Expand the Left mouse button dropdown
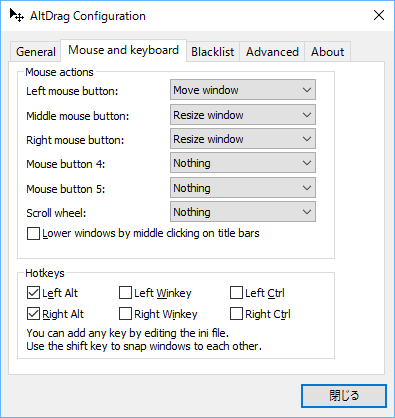This screenshot has width=395, height=418. [x=243, y=90]
